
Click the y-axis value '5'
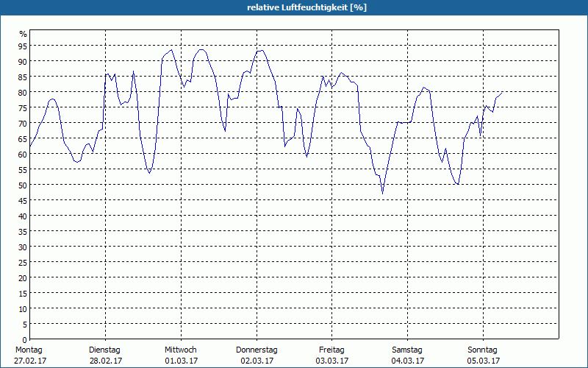coord(25,325)
